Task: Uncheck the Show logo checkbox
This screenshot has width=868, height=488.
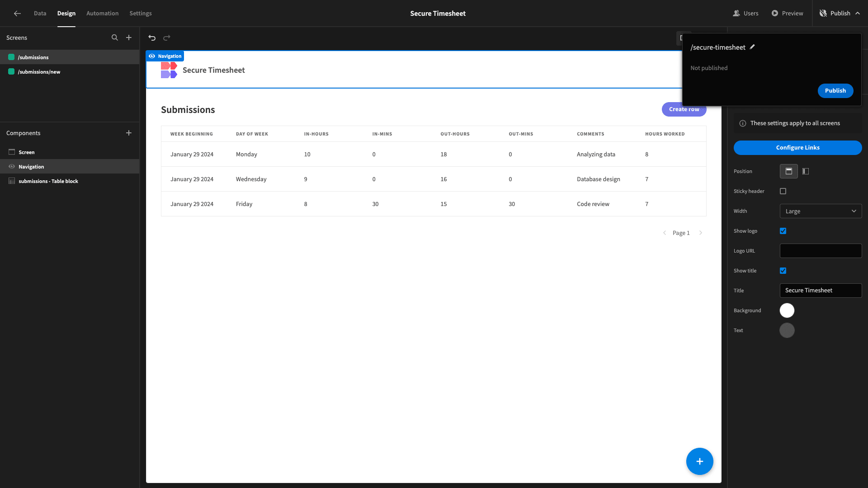Action: coord(783,231)
